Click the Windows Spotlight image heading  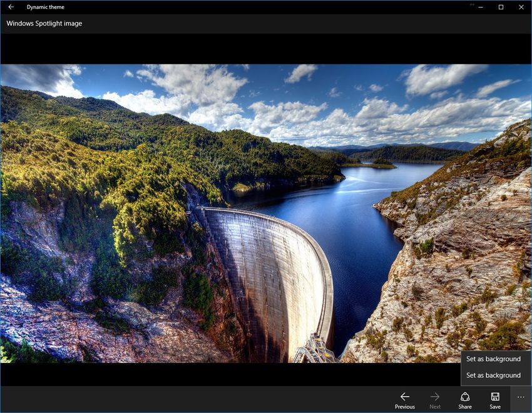point(43,23)
